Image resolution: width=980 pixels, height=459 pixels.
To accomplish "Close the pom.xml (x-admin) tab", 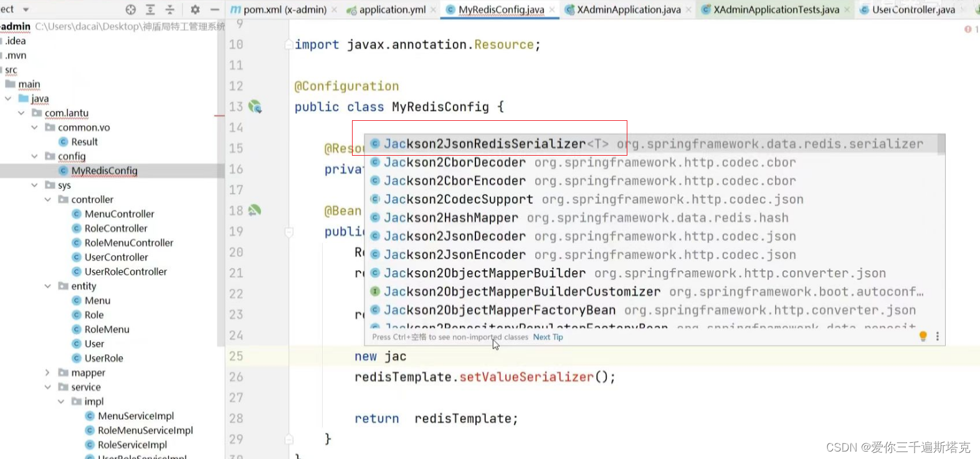I will coord(334,10).
